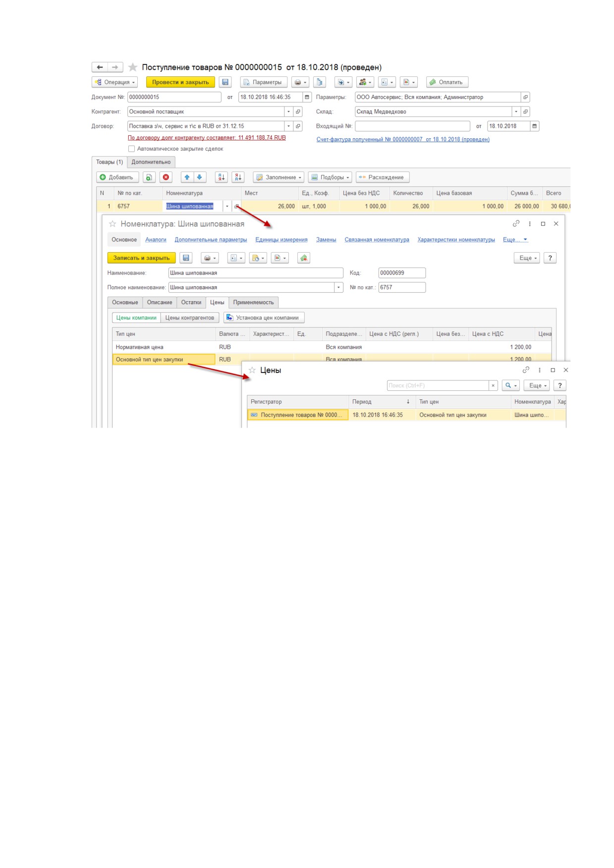Go back with the left arrow button

coord(100,67)
